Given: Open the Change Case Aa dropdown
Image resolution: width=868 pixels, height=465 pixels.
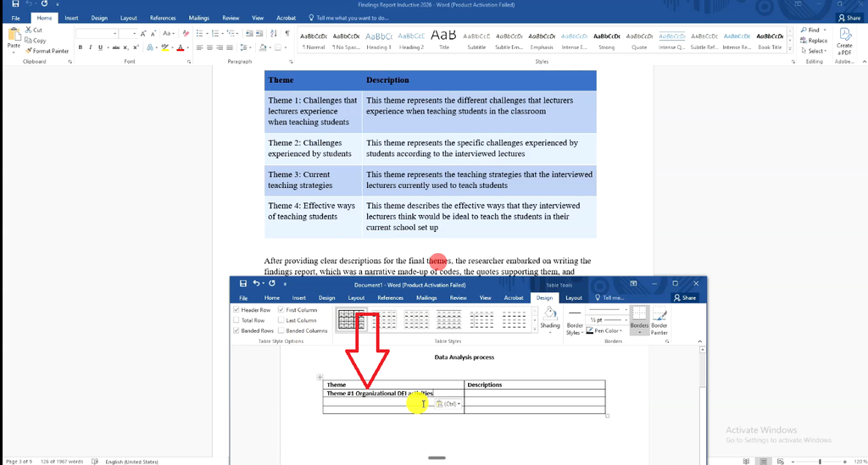Looking at the screenshot, I should [x=169, y=34].
